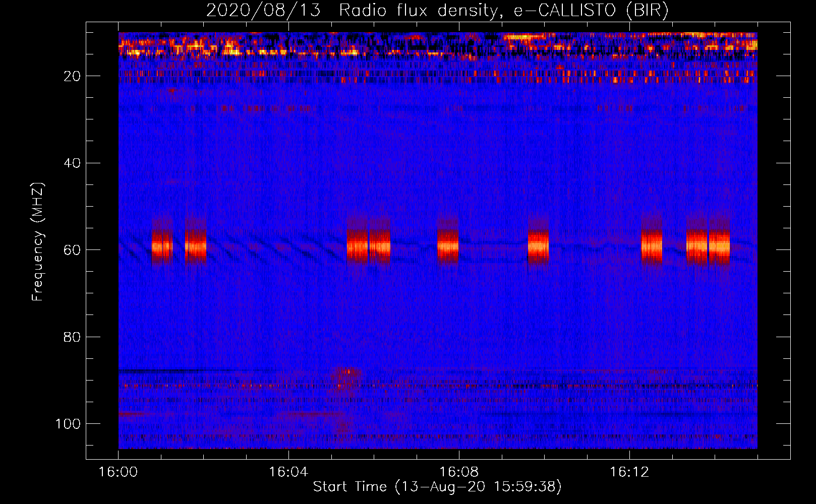Click the "16:04" time tick label
This screenshot has height=504, width=816.
288,472
